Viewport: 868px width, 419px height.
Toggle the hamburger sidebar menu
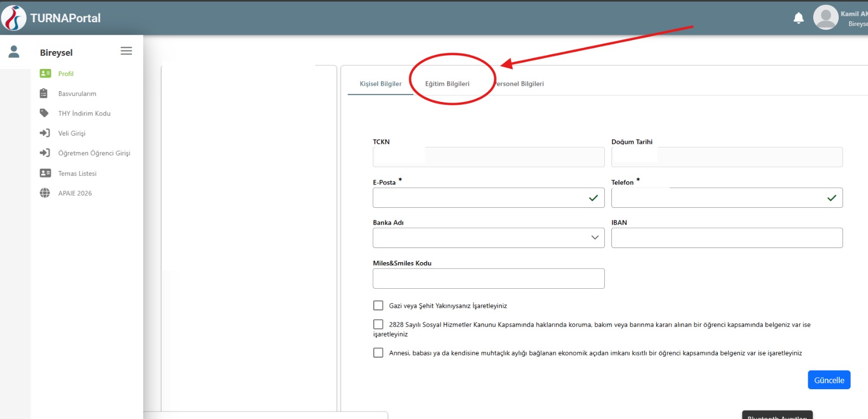tap(126, 51)
